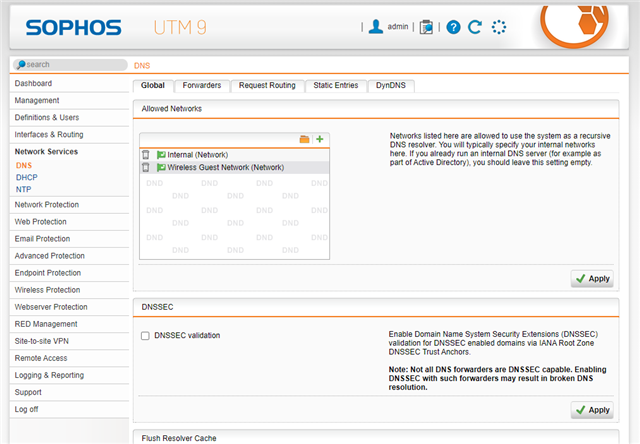Open the DynDNS tab
Image resolution: width=640 pixels, height=444 pixels.
click(x=391, y=86)
